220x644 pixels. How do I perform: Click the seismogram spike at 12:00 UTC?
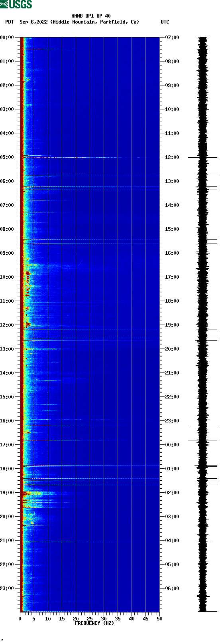(202, 157)
